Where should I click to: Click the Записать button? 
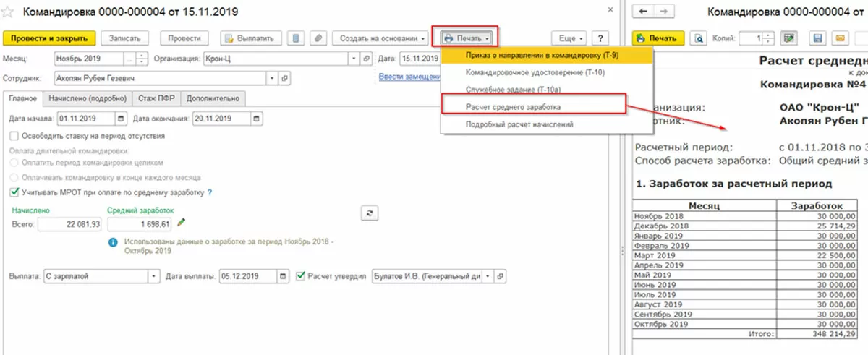[125, 38]
